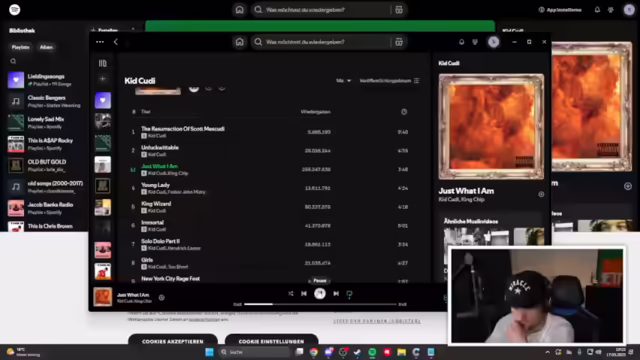Click the search icon in Bibliothek panel
640x360 pixels.
click(x=13, y=61)
